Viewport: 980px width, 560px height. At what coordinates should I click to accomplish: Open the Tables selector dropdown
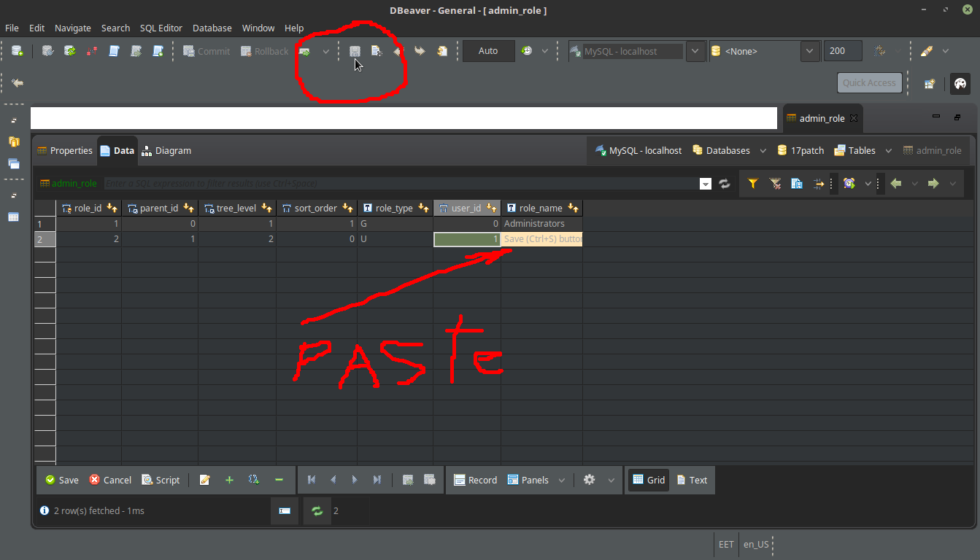coord(887,150)
